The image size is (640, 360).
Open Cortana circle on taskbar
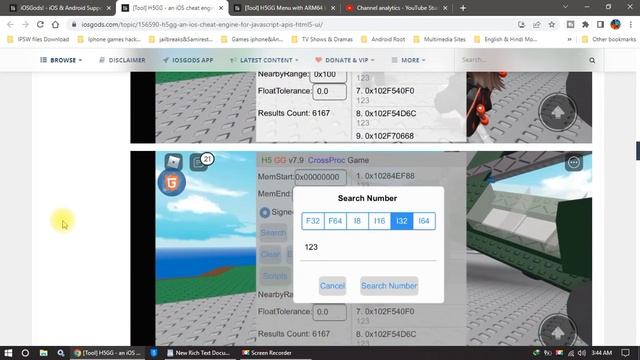tap(25, 353)
